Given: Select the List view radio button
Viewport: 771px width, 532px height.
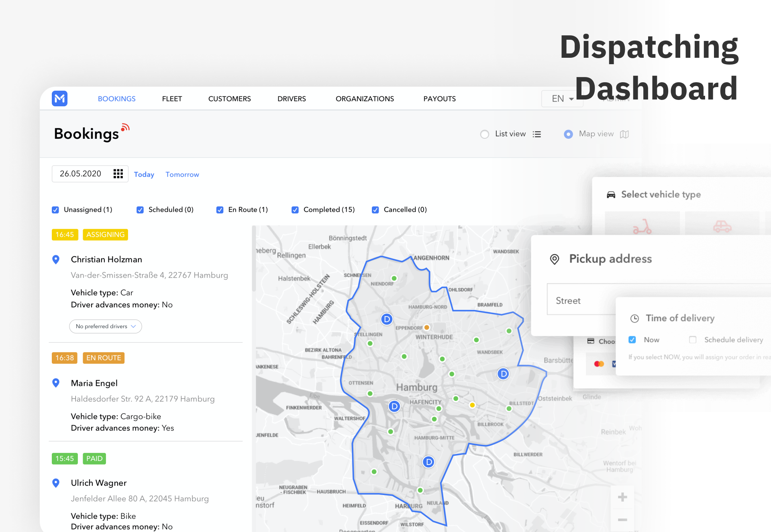Looking at the screenshot, I should click(485, 134).
